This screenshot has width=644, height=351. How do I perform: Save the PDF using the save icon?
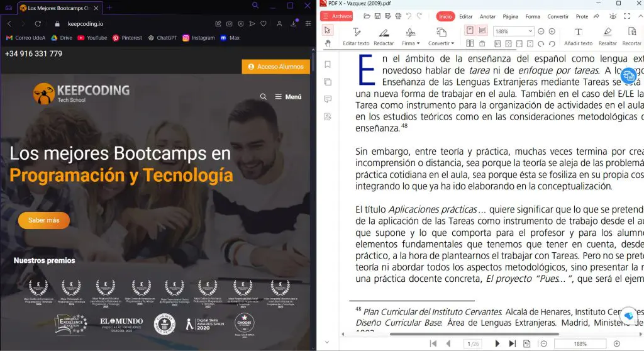pyautogui.click(x=377, y=16)
